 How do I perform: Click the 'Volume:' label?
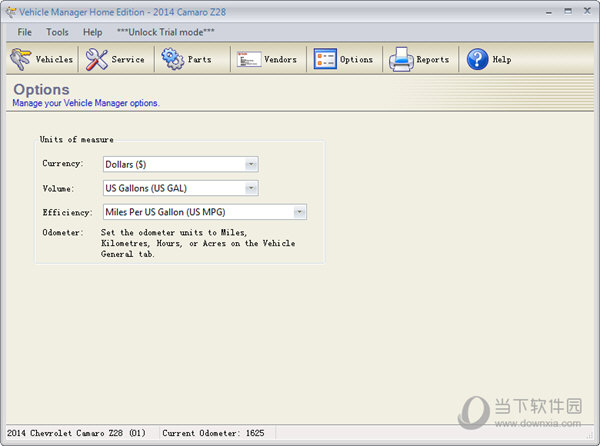click(x=58, y=189)
